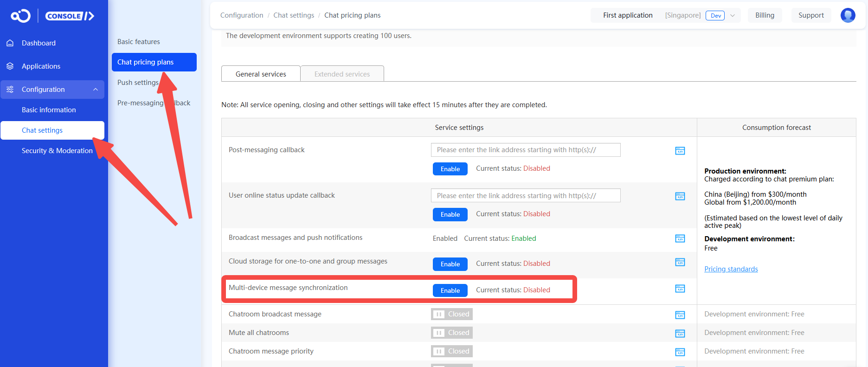This screenshot has width=868, height=367.
Task: Toggle the Mute all chatrooms Closed switch
Action: coord(451,333)
